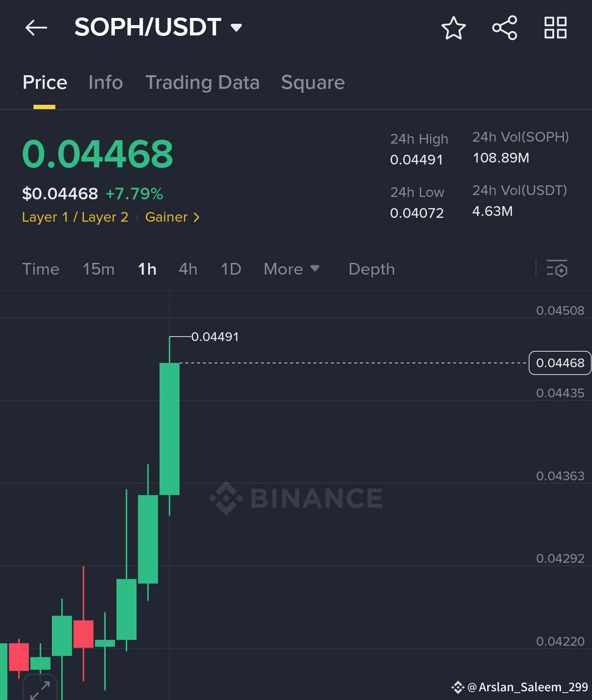Open the grid layout menu icon
The height and width of the screenshot is (700, 592).
click(x=556, y=28)
